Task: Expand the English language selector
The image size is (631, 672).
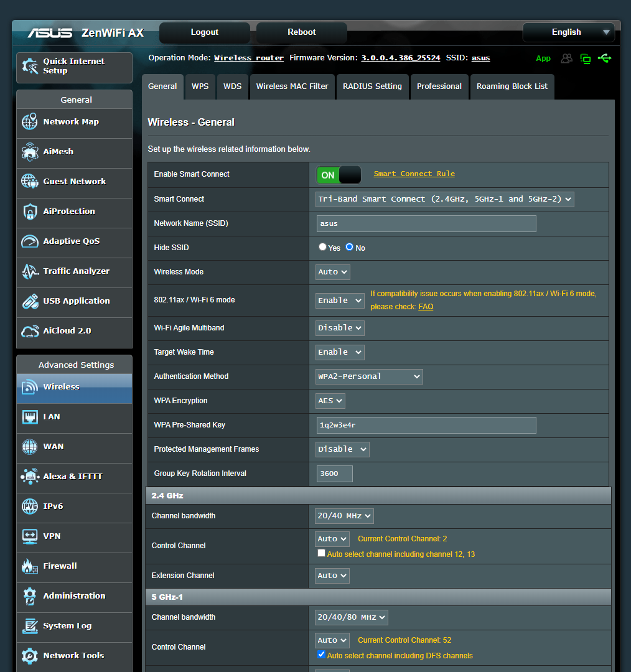Action: [568, 32]
